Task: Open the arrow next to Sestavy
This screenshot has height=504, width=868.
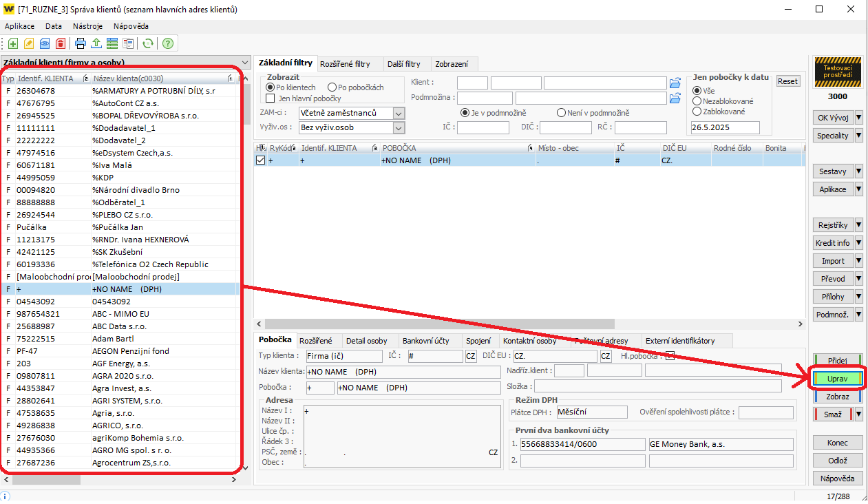Action: coord(858,171)
